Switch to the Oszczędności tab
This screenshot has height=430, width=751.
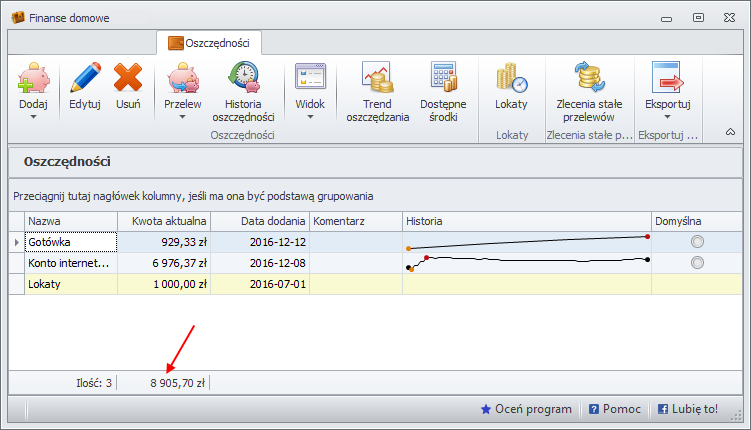coord(209,44)
